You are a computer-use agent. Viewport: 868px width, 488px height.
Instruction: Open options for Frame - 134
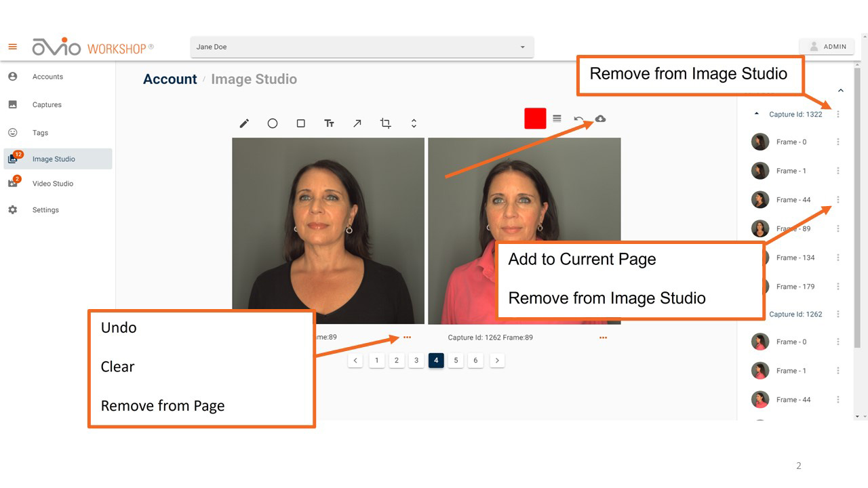(x=838, y=258)
